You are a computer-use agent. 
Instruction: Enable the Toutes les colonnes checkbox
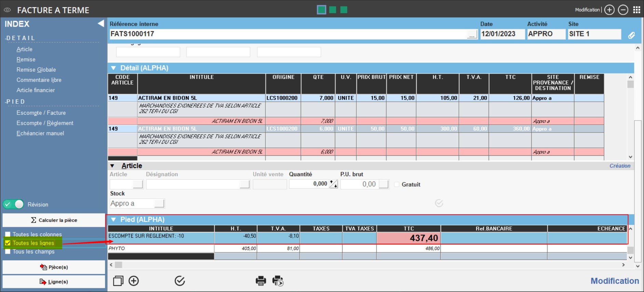click(8, 234)
